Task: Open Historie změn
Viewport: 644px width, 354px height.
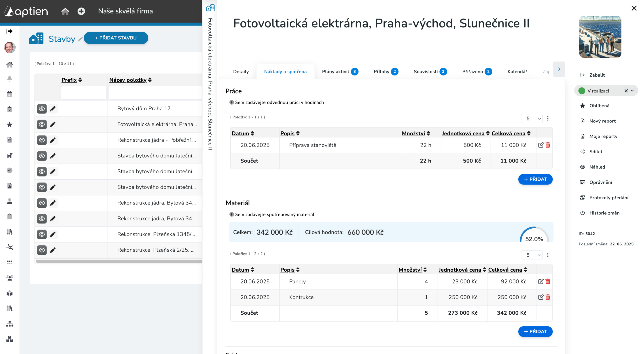Action: 600,213
